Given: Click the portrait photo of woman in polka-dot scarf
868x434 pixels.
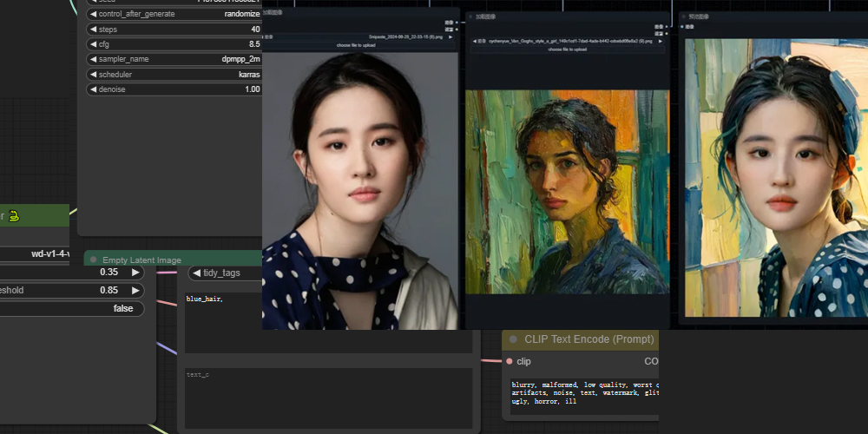Looking at the screenshot, I should click(360, 191).
